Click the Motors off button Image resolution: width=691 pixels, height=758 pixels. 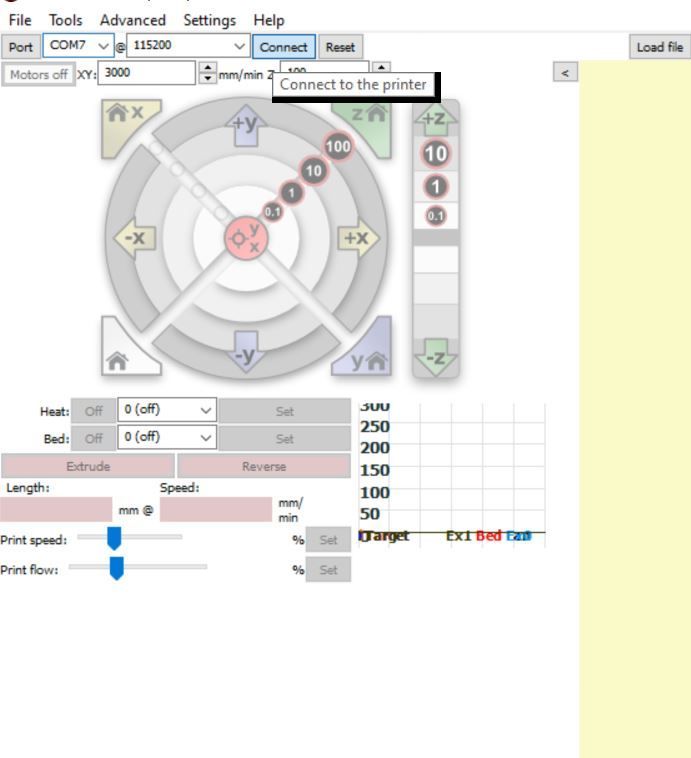[39, 74]
